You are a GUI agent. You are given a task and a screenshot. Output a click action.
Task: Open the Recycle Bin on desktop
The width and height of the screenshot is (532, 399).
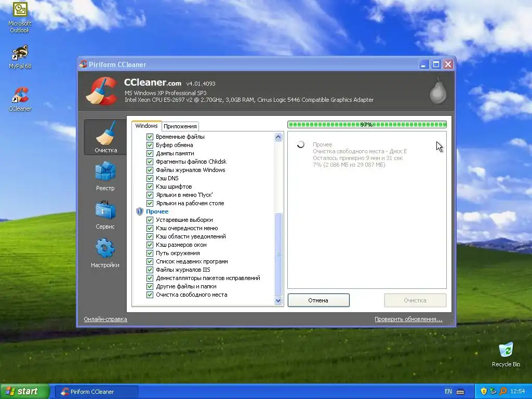506,354
